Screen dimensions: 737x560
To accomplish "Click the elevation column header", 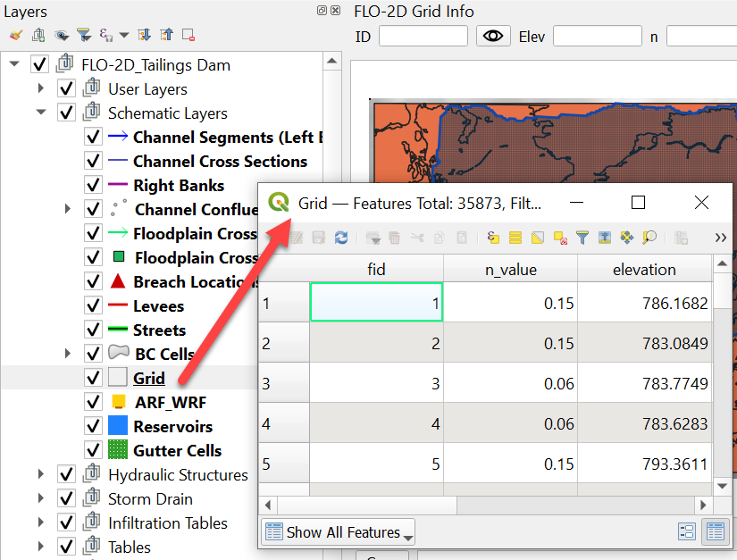I will [x=644, y=270].
